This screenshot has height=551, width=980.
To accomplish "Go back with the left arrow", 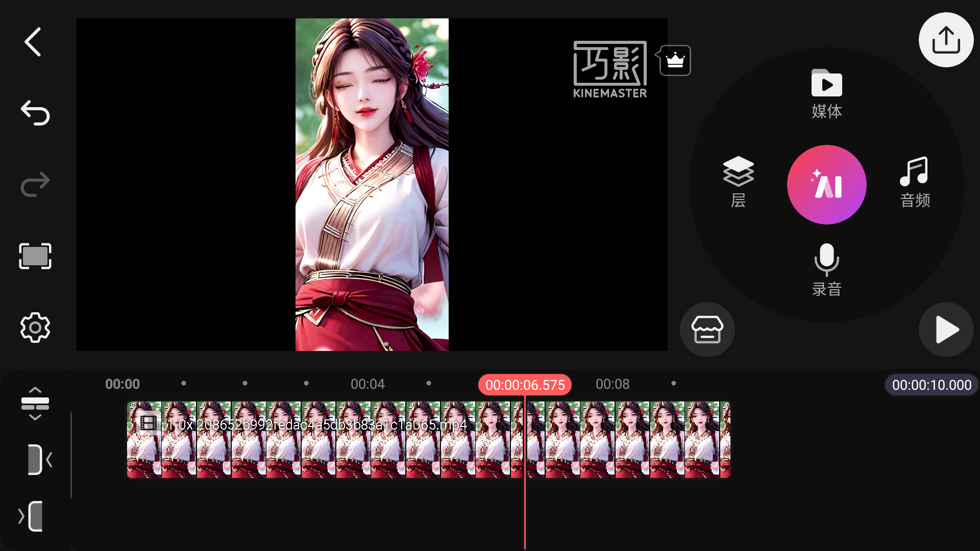I will coord(33,42).
